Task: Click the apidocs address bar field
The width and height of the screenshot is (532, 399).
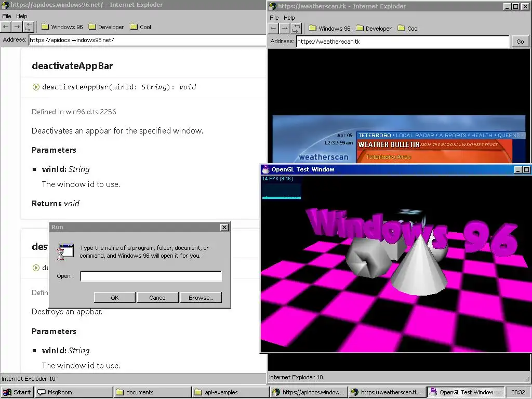Action: point(147,40)
